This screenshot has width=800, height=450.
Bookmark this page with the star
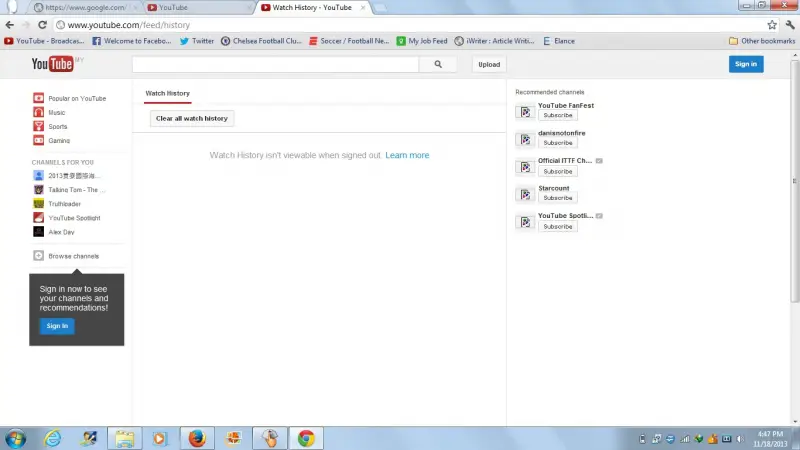point(772,24)
